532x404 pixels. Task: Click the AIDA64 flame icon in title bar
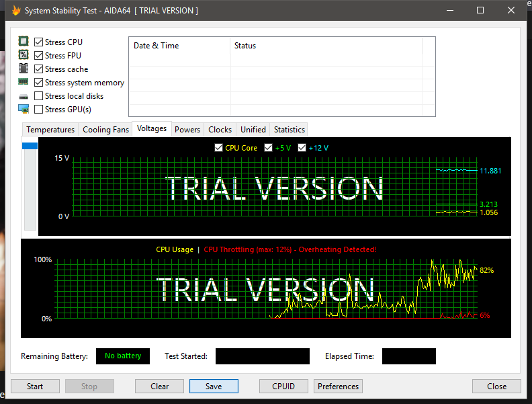(16, 10)
